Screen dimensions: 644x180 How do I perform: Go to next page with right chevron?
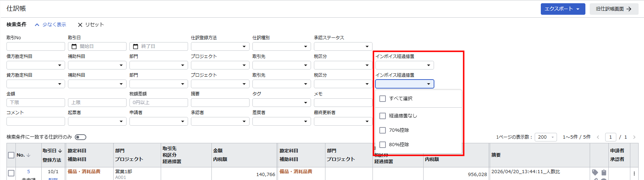(x=634, y=137)
